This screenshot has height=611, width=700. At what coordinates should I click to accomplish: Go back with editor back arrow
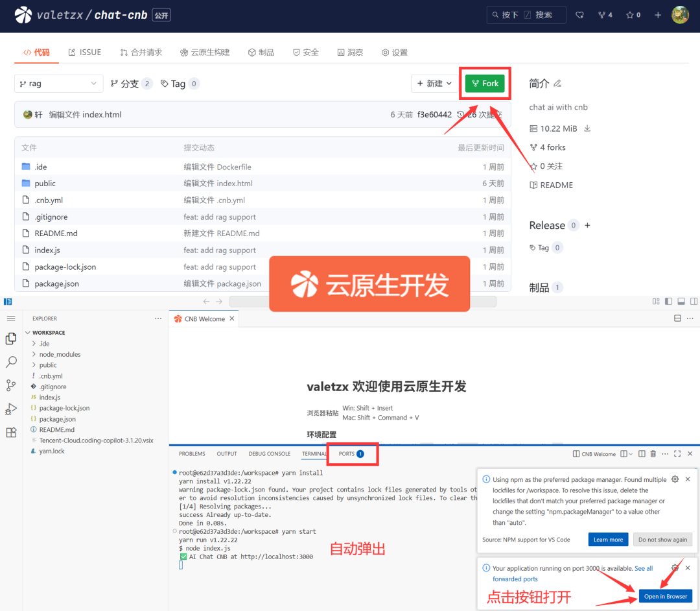[x=206, y=302]
